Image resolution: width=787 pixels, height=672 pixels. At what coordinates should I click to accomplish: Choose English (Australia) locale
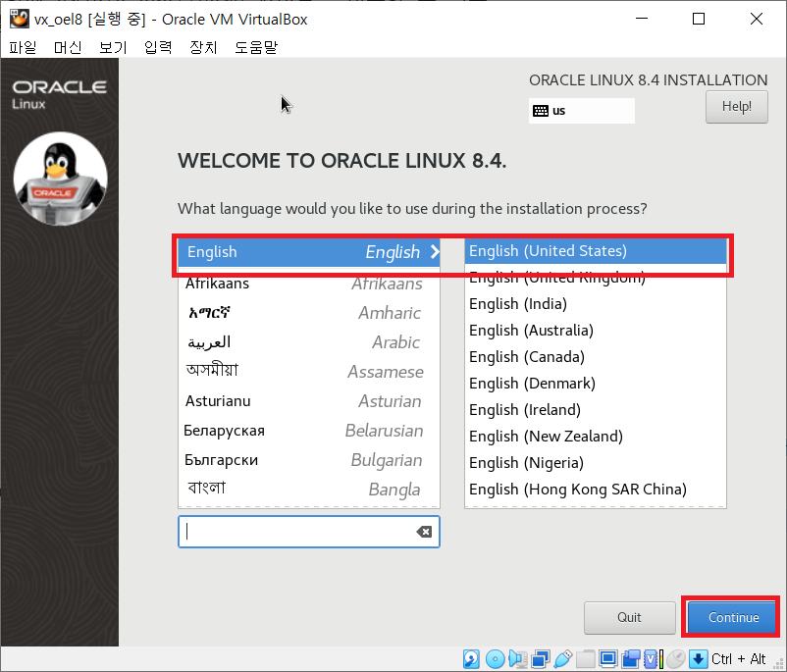[596, 331]
